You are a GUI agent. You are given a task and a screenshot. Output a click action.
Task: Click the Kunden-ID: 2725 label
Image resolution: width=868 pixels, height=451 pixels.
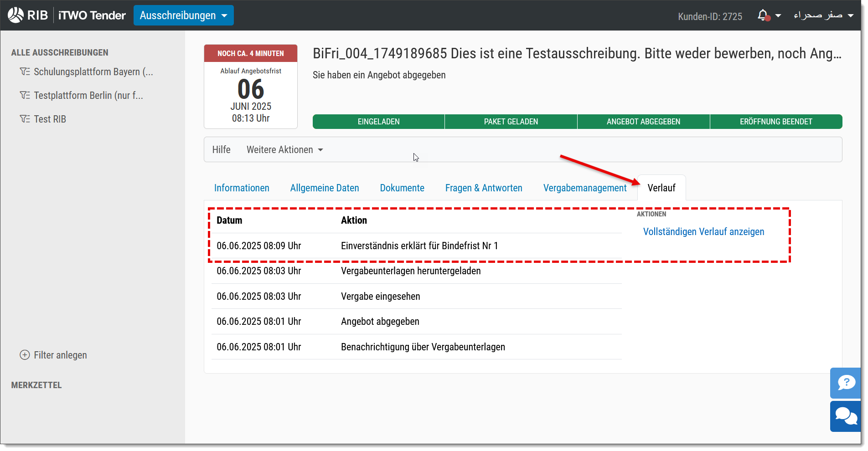click(710, 16)
